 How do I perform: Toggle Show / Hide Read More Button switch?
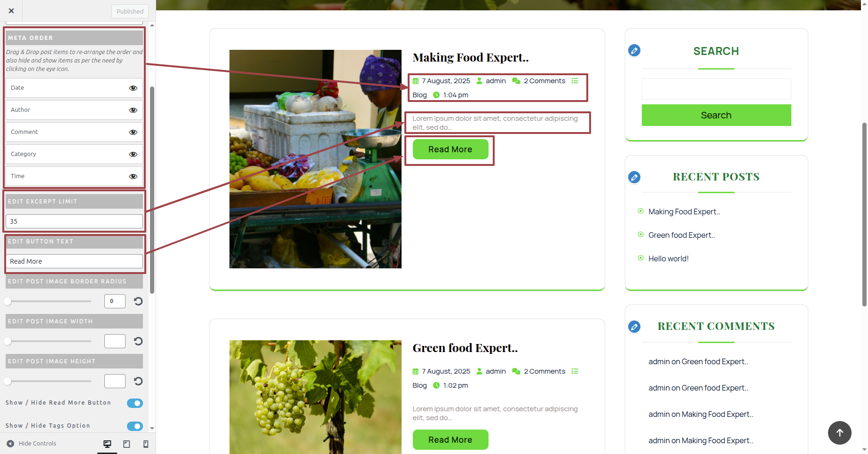(135, 403)
